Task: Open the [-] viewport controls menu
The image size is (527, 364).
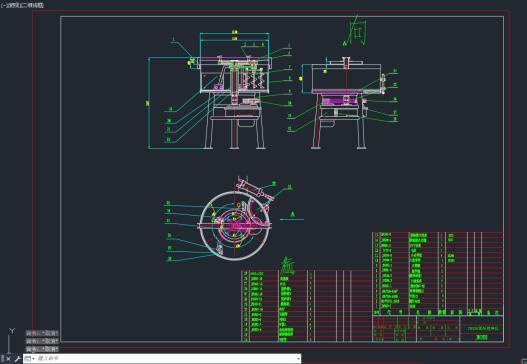Action: 3,5
